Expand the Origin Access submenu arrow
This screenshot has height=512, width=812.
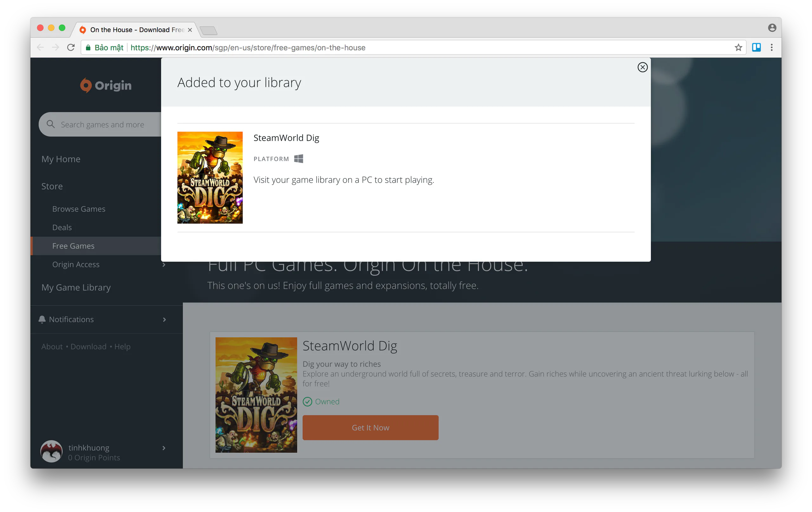tap(164, 265)
